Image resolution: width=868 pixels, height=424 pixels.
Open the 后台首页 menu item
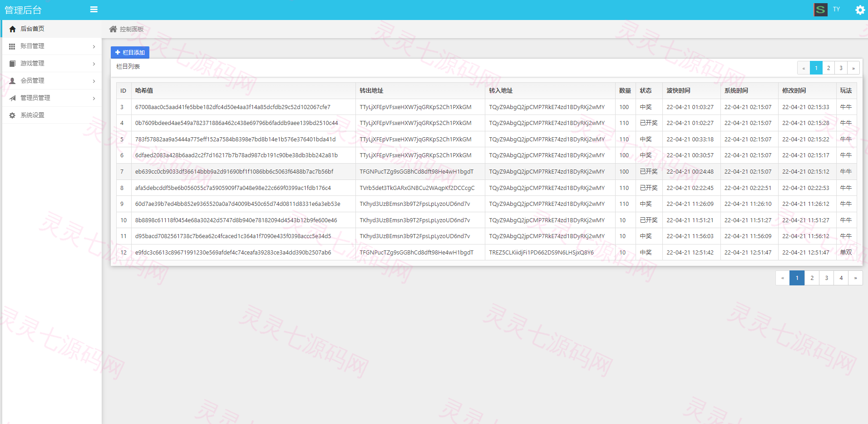(52, 29)
